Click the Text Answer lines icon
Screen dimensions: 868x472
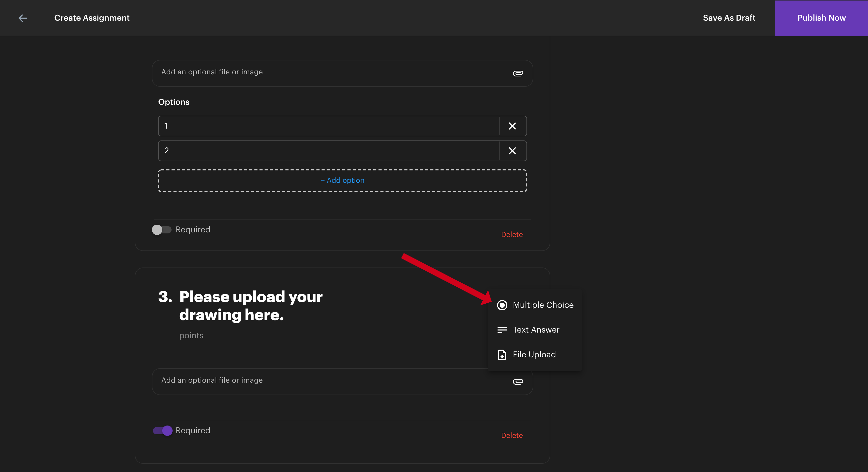point(502,330)
